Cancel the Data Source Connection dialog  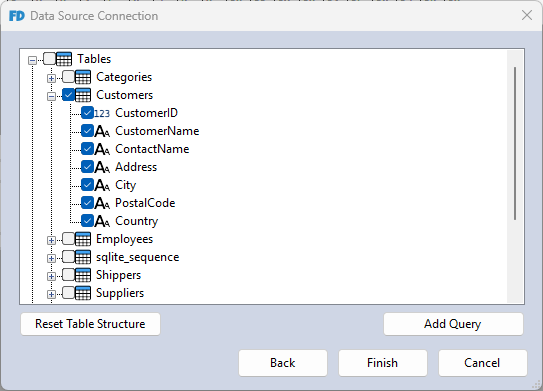[482, 363]
